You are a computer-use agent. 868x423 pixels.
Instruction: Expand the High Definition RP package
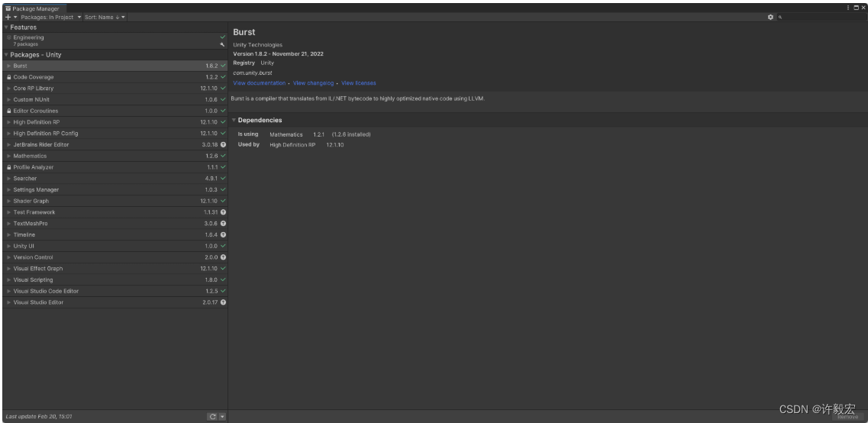(x=9, y=122)
